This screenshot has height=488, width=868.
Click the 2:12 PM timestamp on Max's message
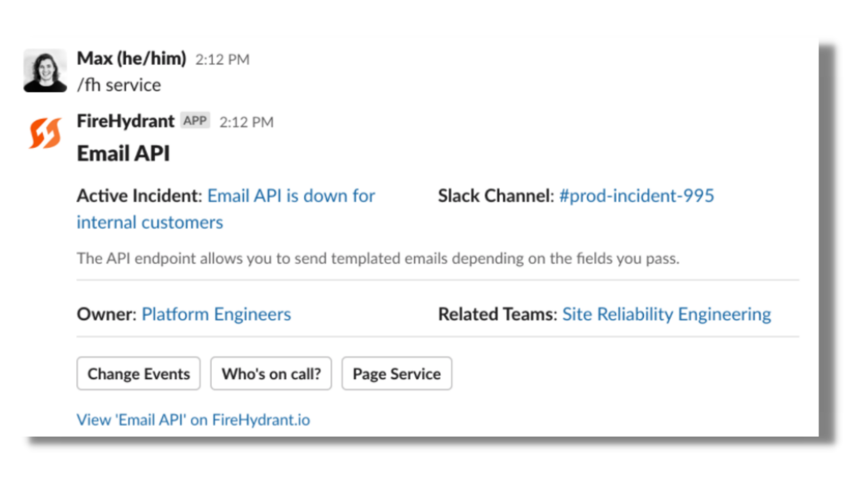click(222, 60)
